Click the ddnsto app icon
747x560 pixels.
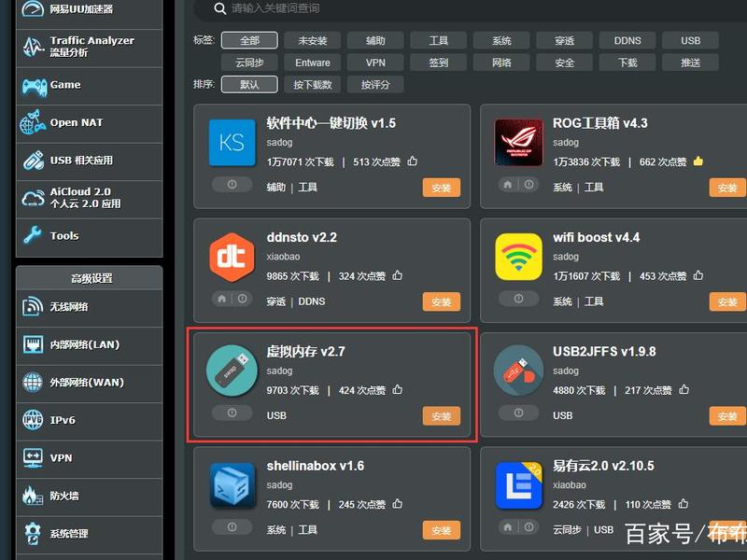click(x=232, y=258)
